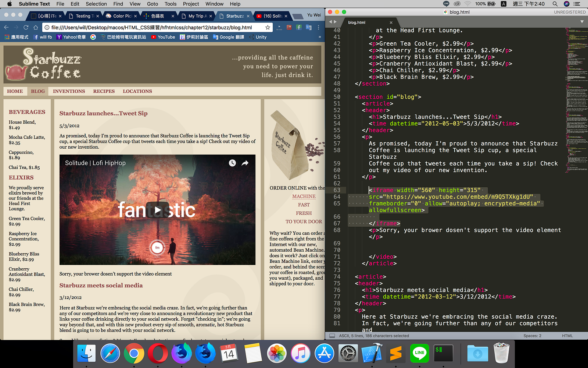This screenshot has height=368, width=588.
Task: Click the Google Translate extension icon in Chrome toolbar
Action: 309,27
